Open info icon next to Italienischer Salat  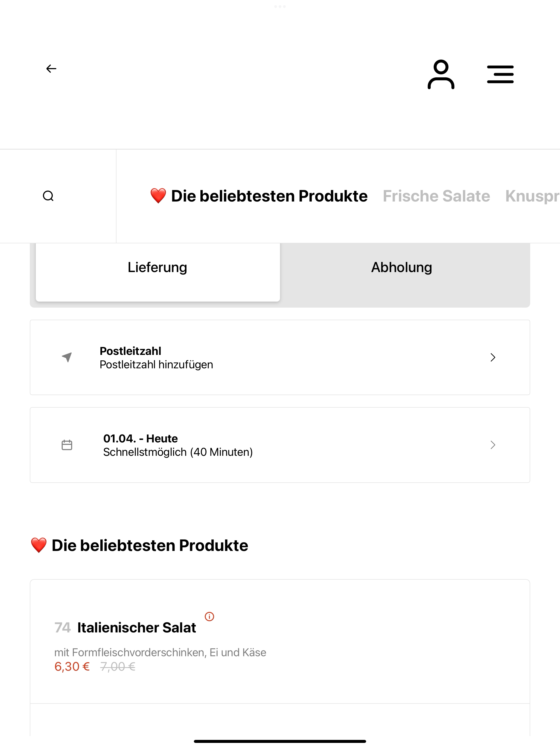coord(209,616)
